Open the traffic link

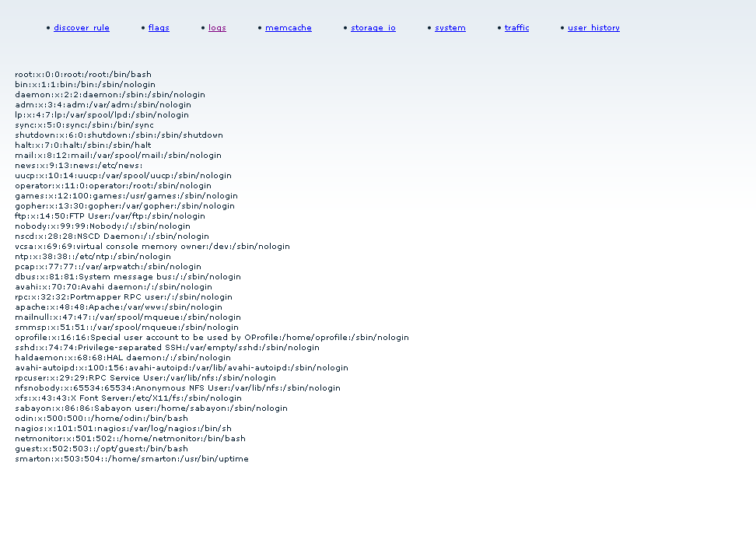[516, 28]
